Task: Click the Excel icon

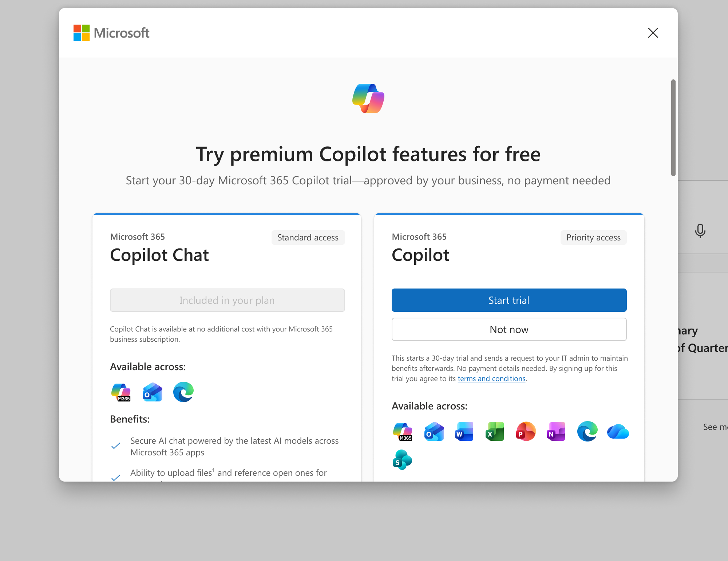Action: (495, 432)
